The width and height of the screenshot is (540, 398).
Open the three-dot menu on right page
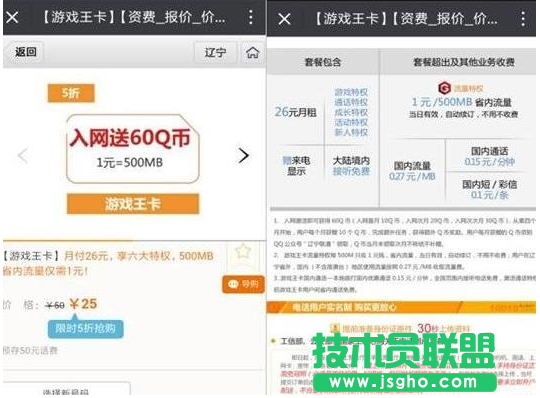coord(523,19)
